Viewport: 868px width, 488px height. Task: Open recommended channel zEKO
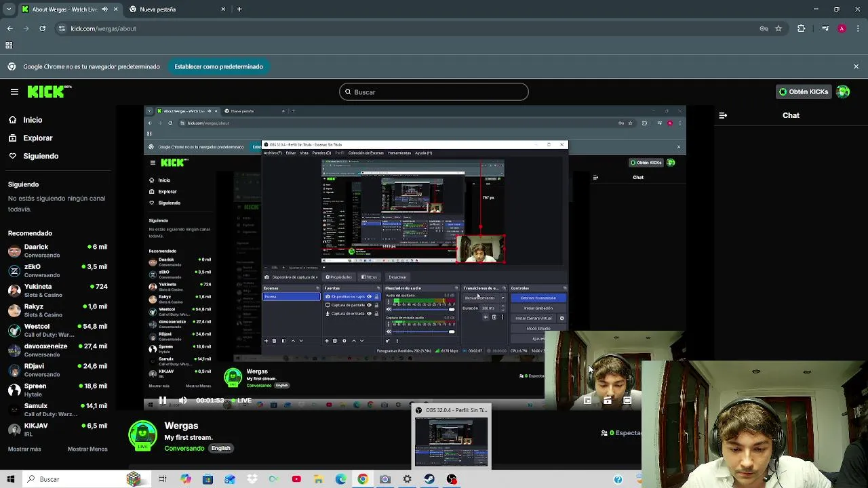(58, 270)
